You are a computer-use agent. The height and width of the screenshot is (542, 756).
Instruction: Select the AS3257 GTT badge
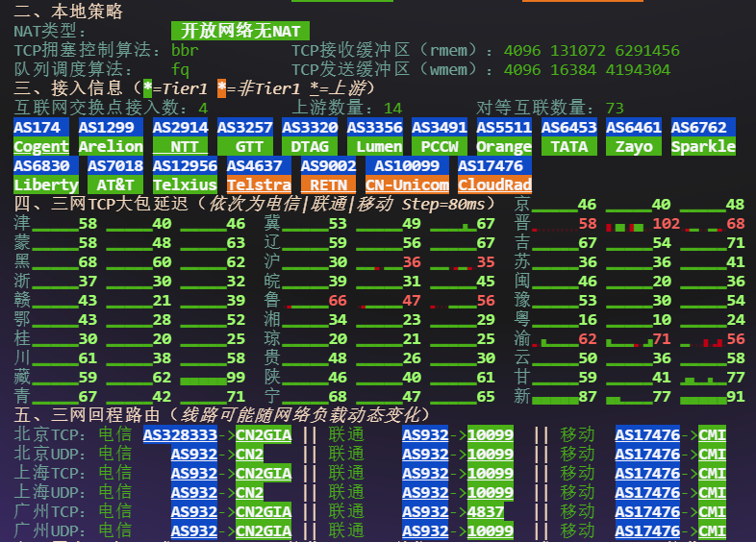click(245, 136)
